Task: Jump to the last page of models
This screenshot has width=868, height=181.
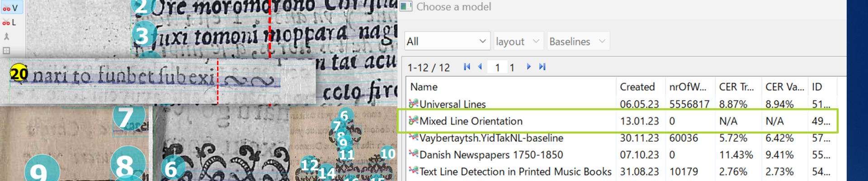Action: tap(542, 67)
